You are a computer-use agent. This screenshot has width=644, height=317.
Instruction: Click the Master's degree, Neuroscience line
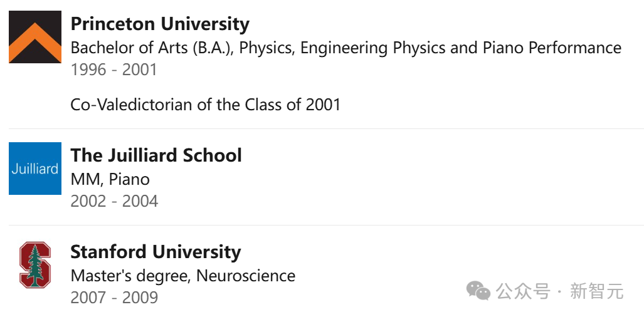tap(182, 276)
